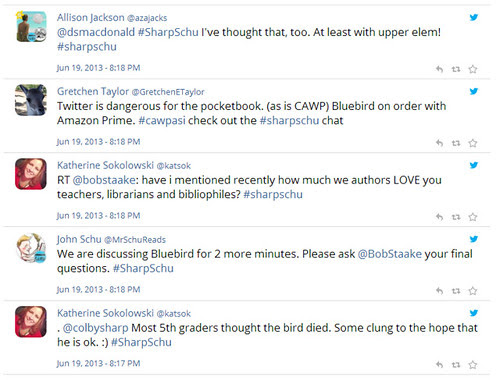The height and width of the screenshot is (380, 500).
Task: Open the @MrSchuReads handle link
Action: (135, 240)
